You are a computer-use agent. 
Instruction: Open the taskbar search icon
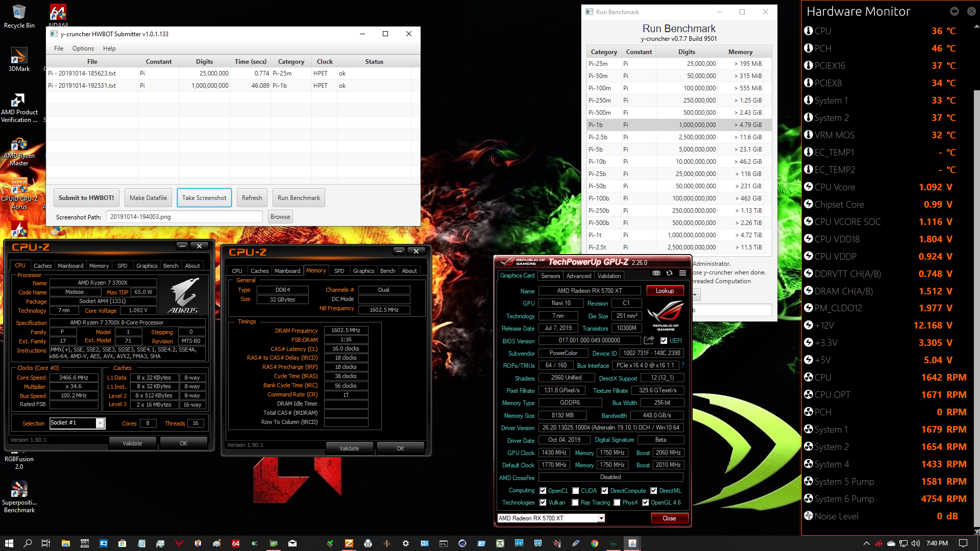click(28, 543)
